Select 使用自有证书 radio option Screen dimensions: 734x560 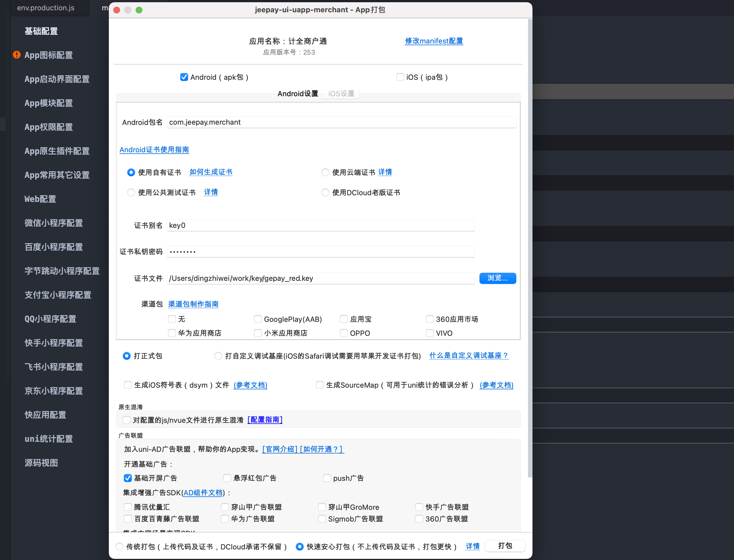pyautogui.click(x=131, y=172)
